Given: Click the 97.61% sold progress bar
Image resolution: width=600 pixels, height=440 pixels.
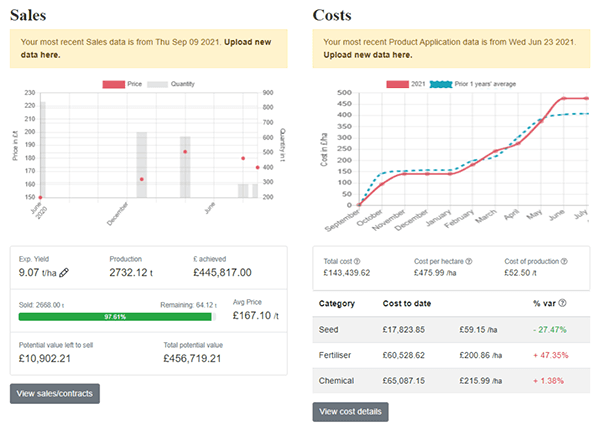Looking at the screenshot, I should (x=115, y=317).
